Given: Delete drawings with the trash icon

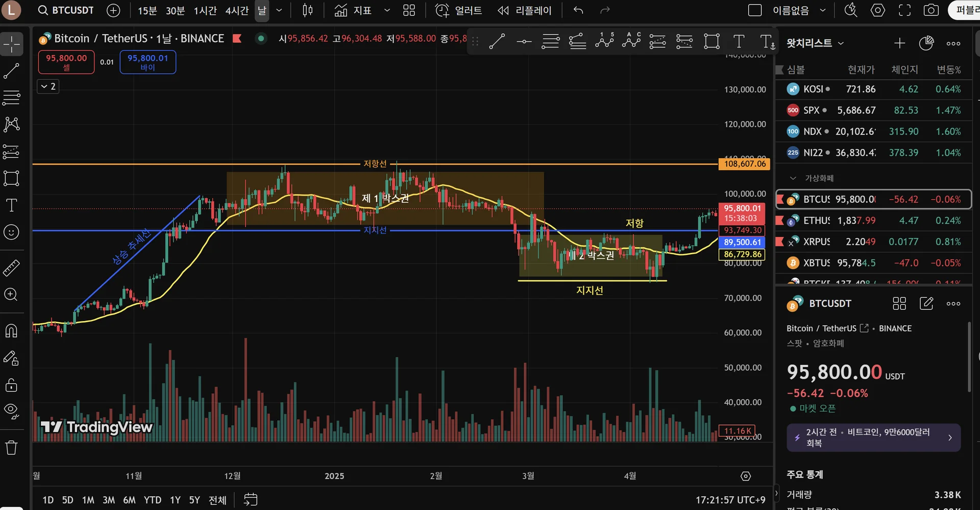Looking at the screenshot, I should tap(11, 448).
